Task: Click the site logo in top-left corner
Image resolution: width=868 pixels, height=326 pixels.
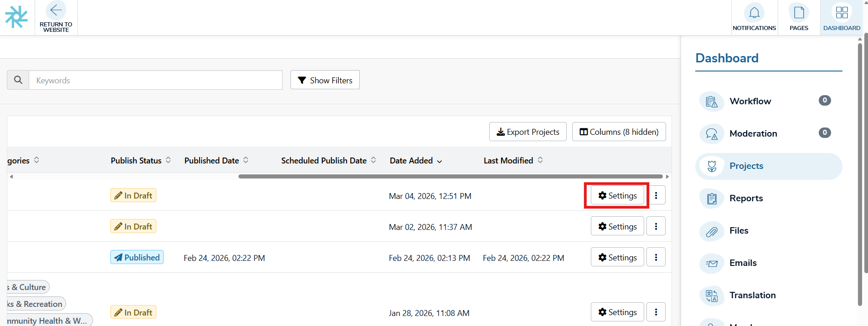Action: point(16,17)
